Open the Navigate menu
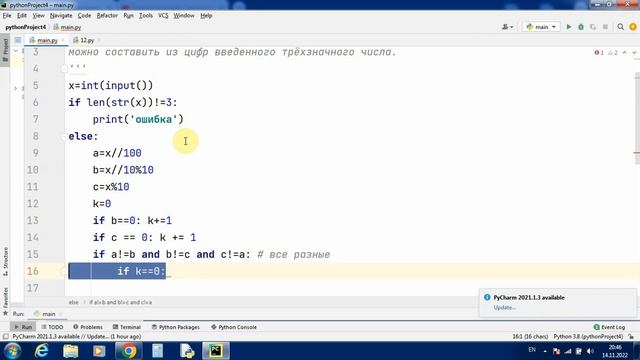Image resolution: width=640 pixels, height=360 pixels. [61, 16]
